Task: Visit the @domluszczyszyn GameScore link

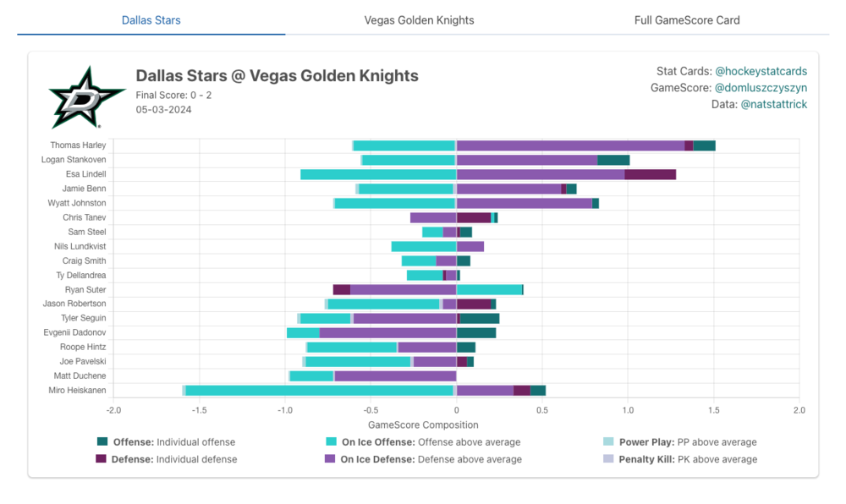Action: 761,87
